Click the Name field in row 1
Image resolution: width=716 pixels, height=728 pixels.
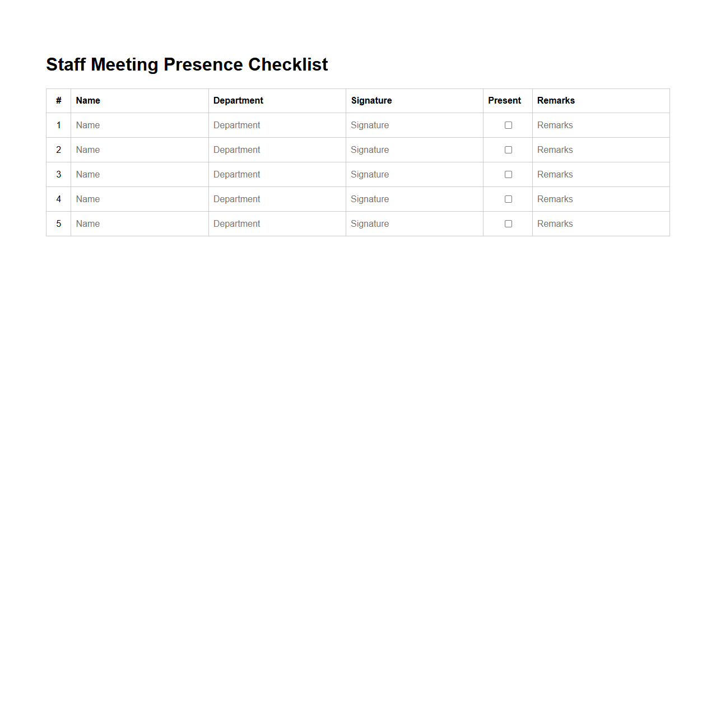click(139, 125)
